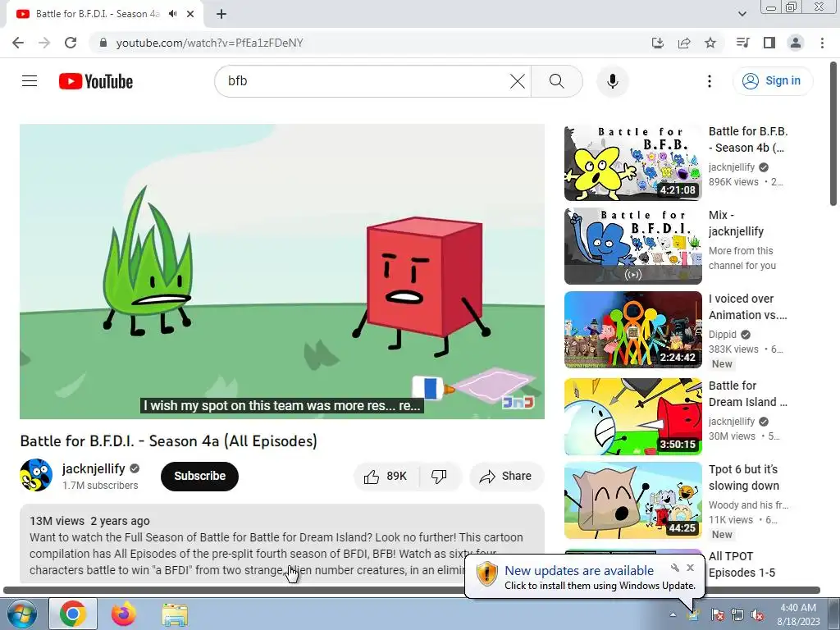Click the horizontal scrollbar at page bottom

[412, 591]
